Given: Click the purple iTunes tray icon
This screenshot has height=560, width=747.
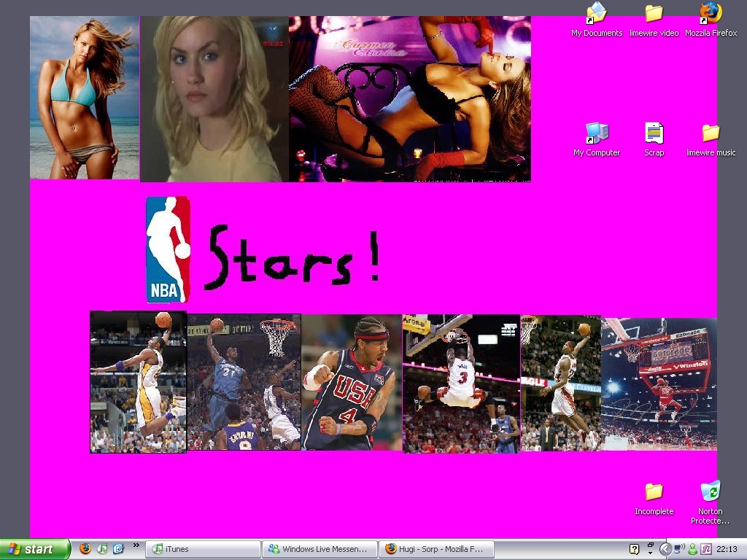Looking at the screenshot, I should (x=706, y=550).
